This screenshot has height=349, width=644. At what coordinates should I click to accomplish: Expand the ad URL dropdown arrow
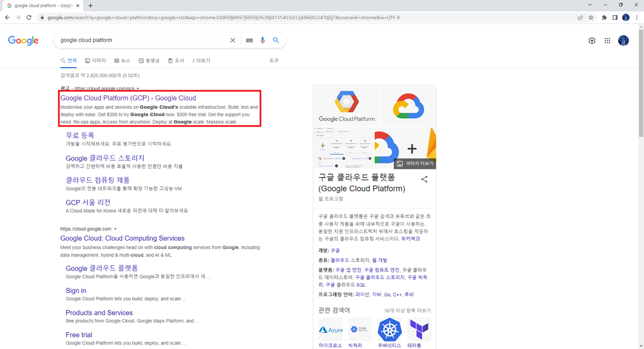[138, 89]
